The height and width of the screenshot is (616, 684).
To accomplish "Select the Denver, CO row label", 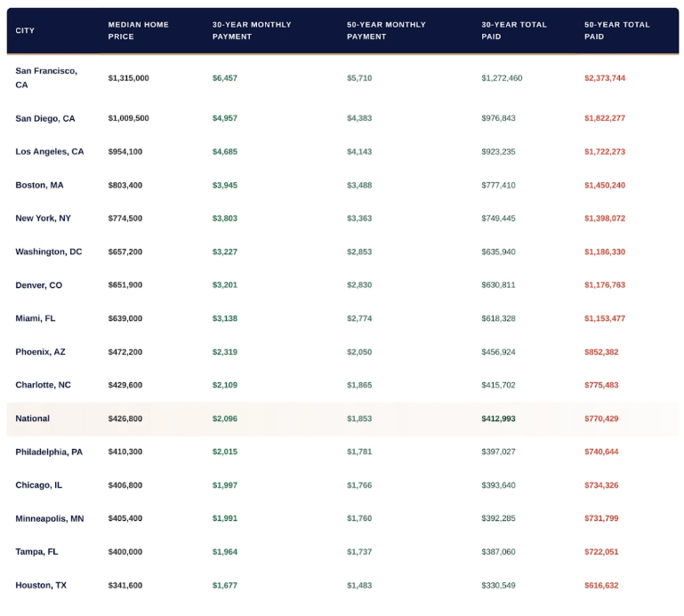I will pos(39,285).
